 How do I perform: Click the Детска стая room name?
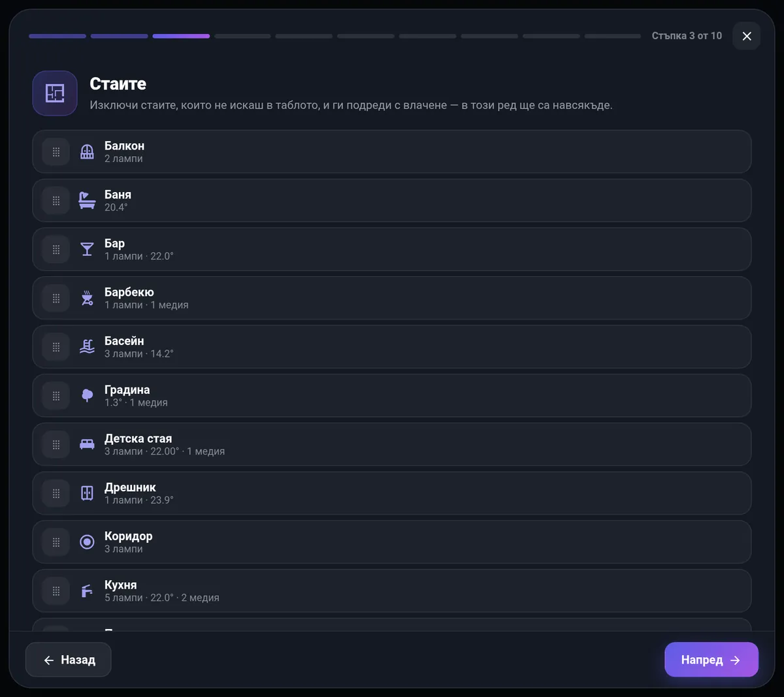[139, 438]
